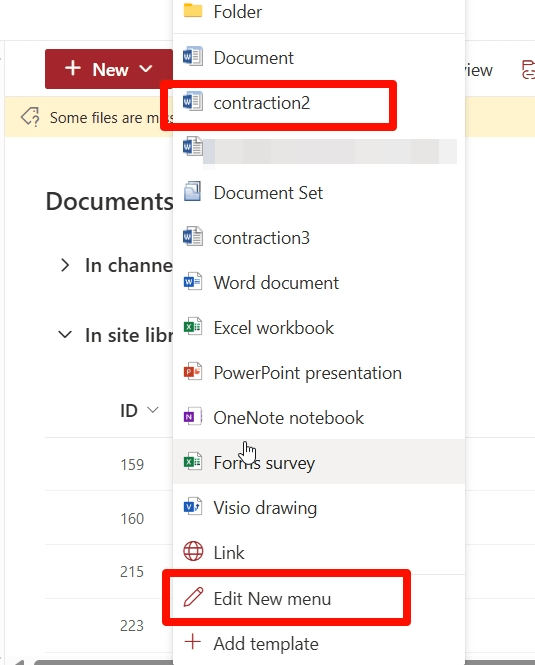
Task: Create a new Document Set
Action: (319, 193)
